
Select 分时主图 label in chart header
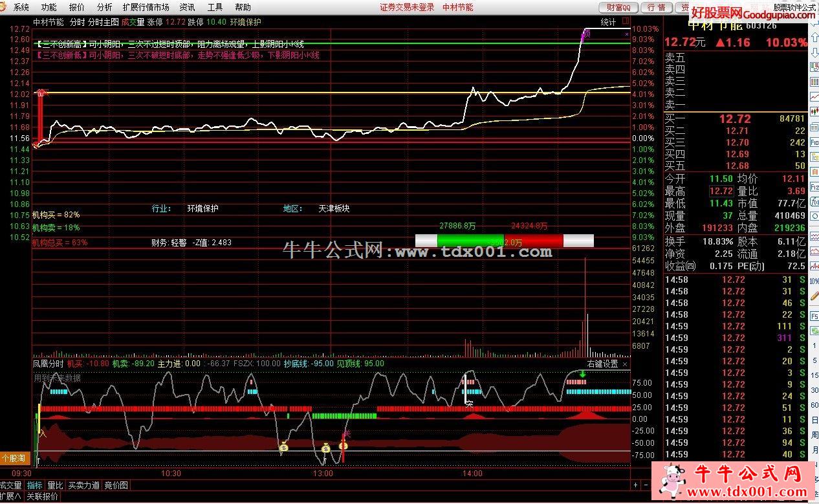click(103, 22)
